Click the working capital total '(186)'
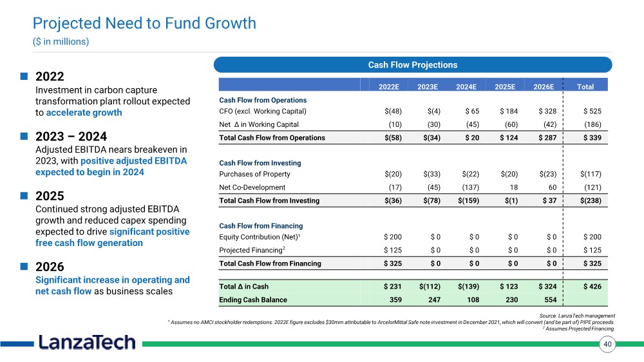This screenshot has height=362, width=644. coord(592,124)
